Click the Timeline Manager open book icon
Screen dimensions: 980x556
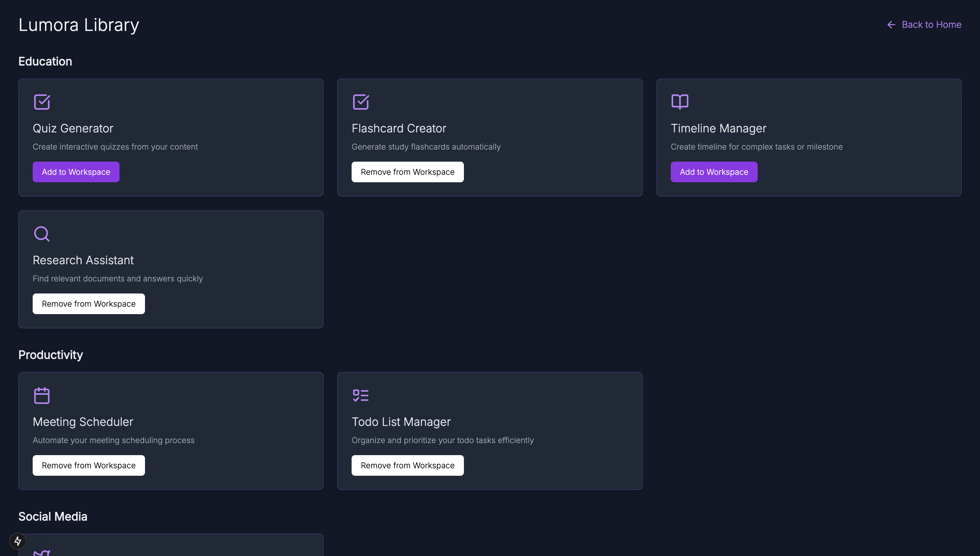pyautogui.click(x=679, y=101)
